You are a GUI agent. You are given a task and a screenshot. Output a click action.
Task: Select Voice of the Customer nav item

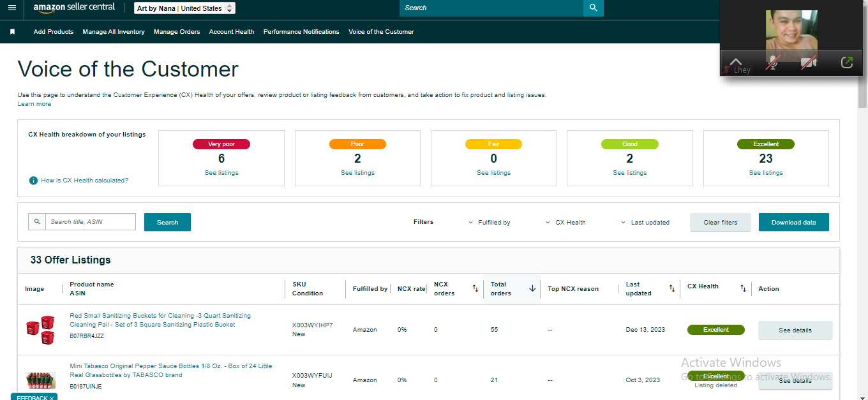pyautogui.click(x=381, y=31)
